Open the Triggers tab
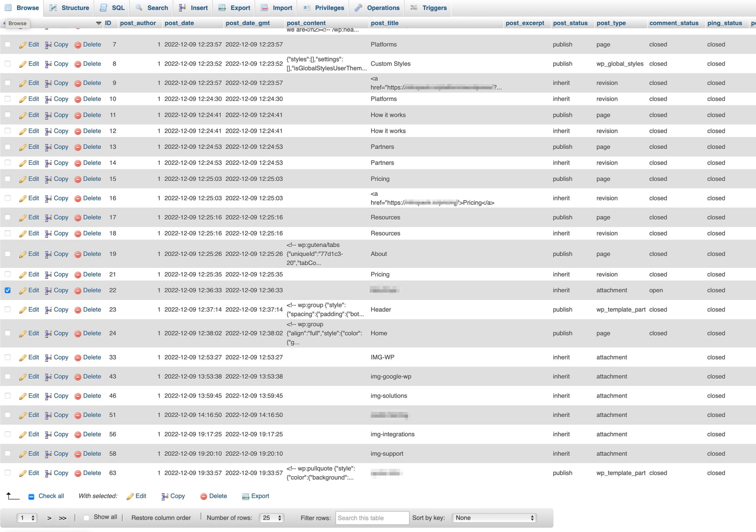 (429, 8)
